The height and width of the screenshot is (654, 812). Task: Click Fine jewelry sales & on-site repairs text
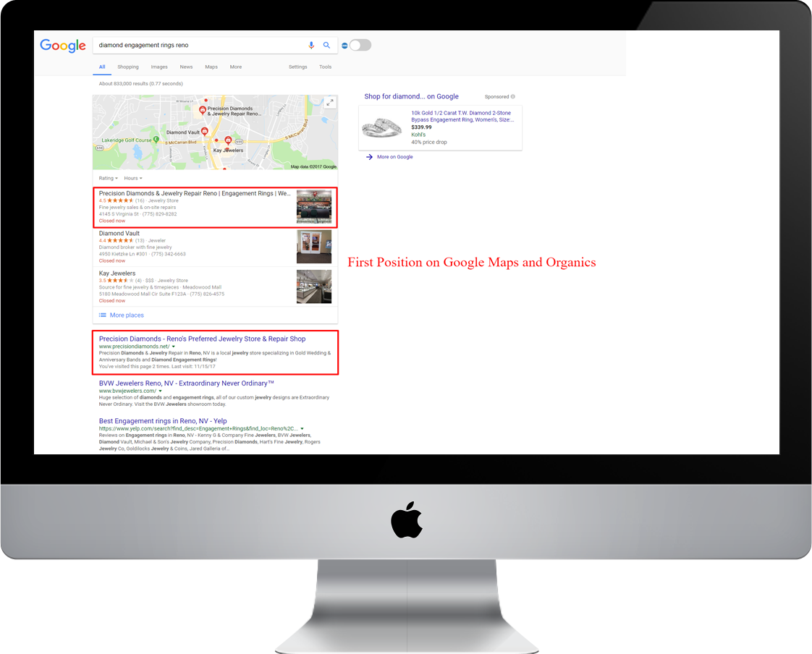click(138, 207)
